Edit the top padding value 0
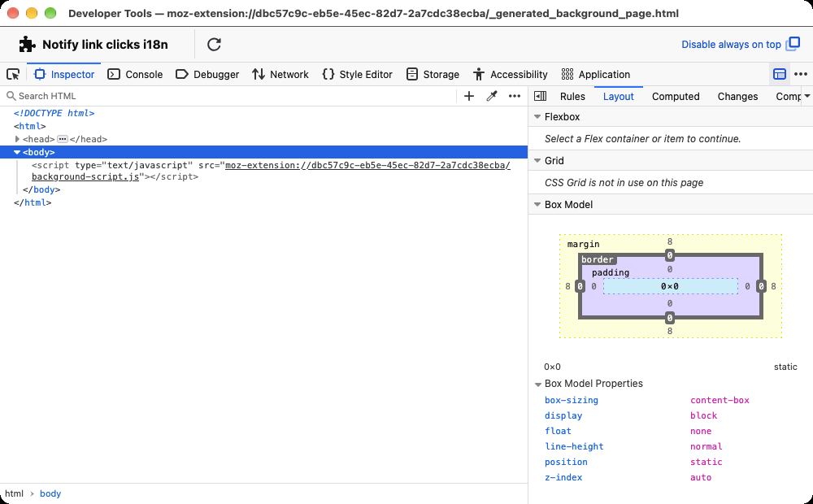The image size is (813, 504). 670,269
